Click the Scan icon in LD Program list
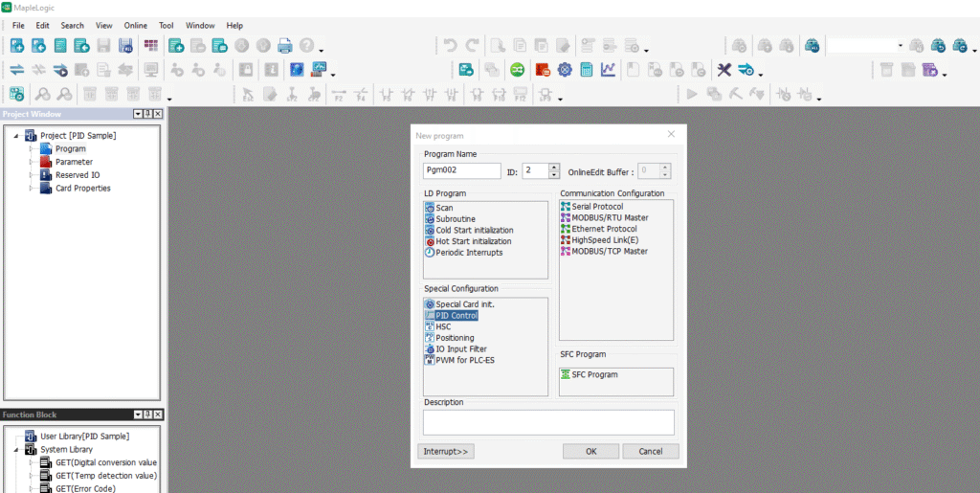The width and height of the screenshot is (980, 493). (x=430, y=208)
